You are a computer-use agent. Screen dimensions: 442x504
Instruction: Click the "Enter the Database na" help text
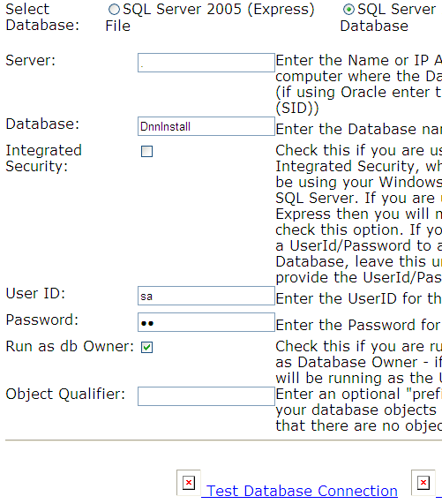click(359, 129)
